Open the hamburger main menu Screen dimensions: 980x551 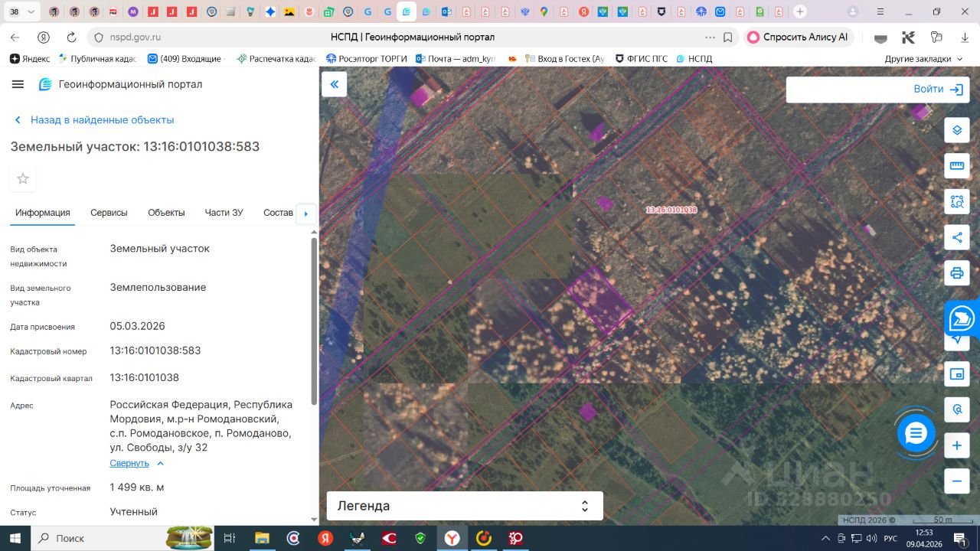pos(18,84)
